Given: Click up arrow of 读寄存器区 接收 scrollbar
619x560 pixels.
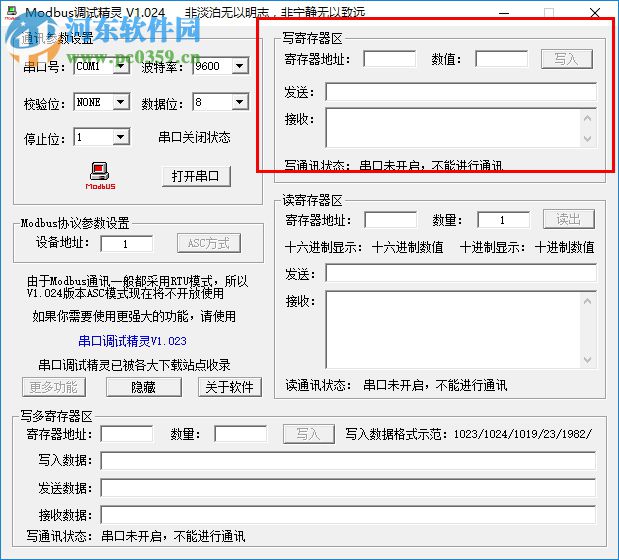Looking at the screenshot, I should (587, 301).
